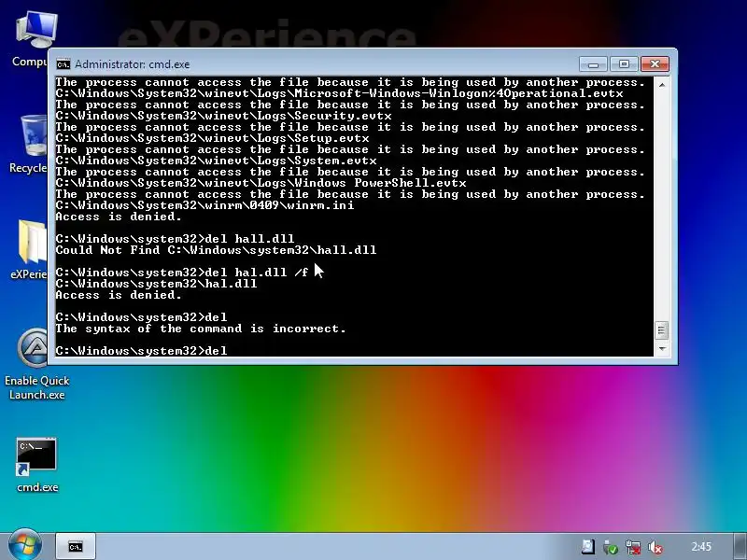
Task: Select the Recycle Bin desktop icon
Action: (x=31, y=143)
